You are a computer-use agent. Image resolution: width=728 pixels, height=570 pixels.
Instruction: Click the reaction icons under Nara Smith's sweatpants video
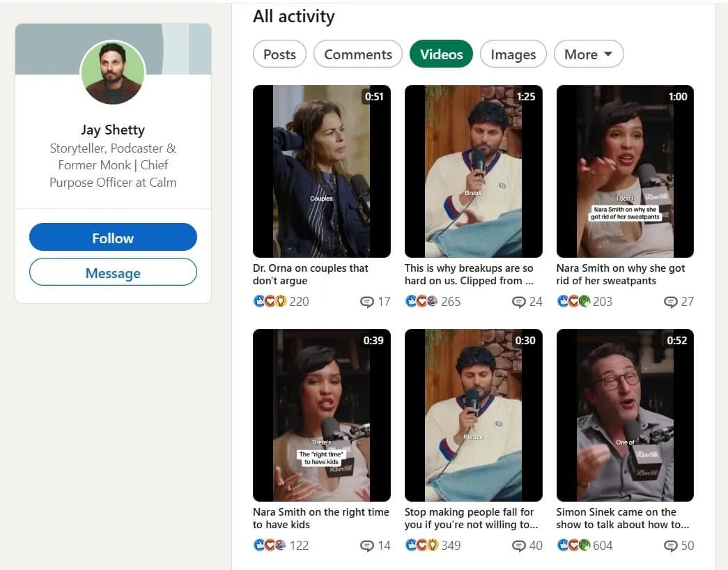pos(571,301)
